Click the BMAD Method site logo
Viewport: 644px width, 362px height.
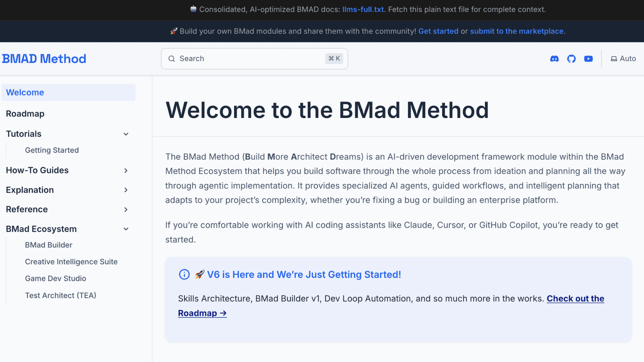click(x=44, y=59)
